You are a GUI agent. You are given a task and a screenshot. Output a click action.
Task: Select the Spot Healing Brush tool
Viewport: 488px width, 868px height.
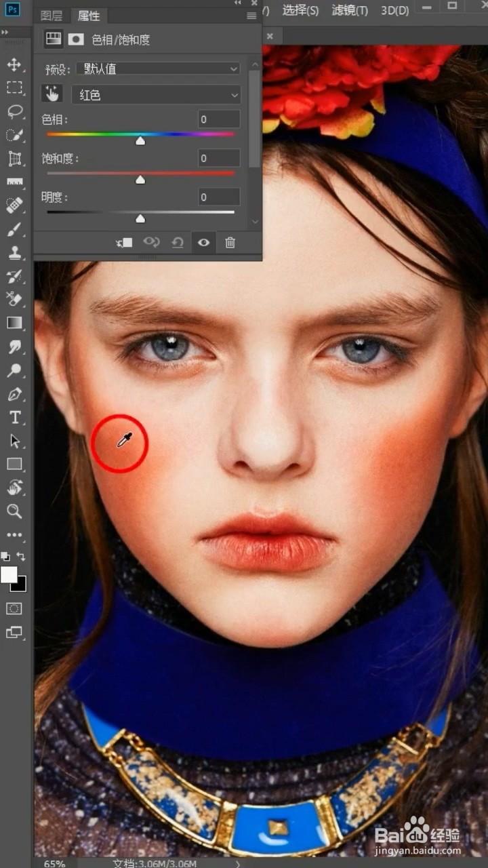[x=14, y=205]
